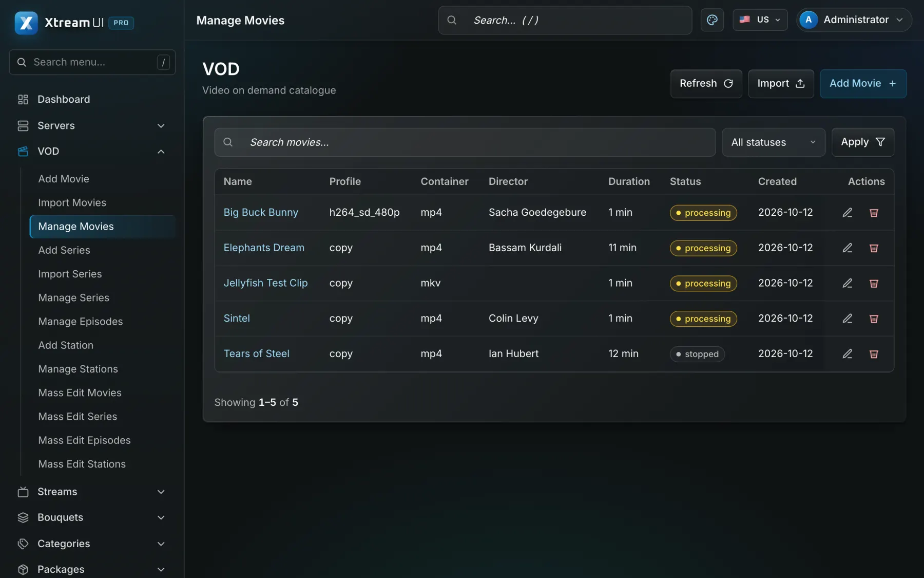Viewport: 924px width, 578px height.
Task: Click the Refresh button
Action: click(706, 84)
